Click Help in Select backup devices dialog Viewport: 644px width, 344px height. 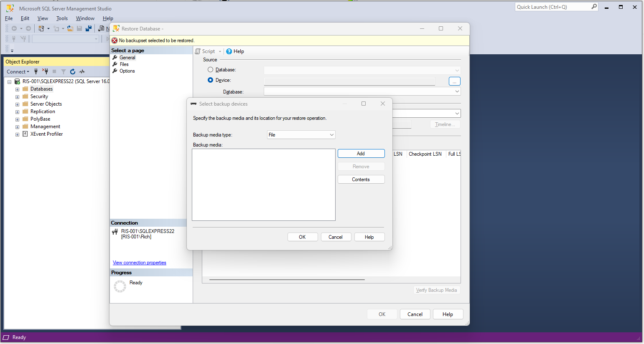[369, 237]
